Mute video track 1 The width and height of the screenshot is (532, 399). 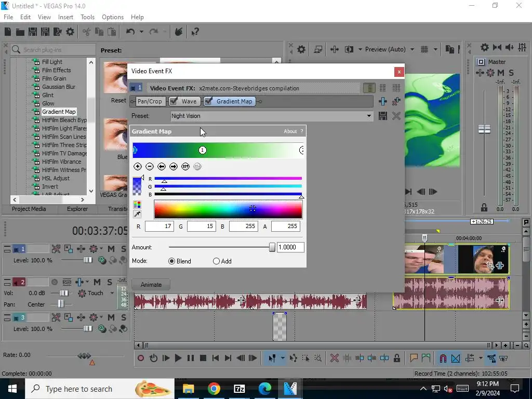point(111,249)
